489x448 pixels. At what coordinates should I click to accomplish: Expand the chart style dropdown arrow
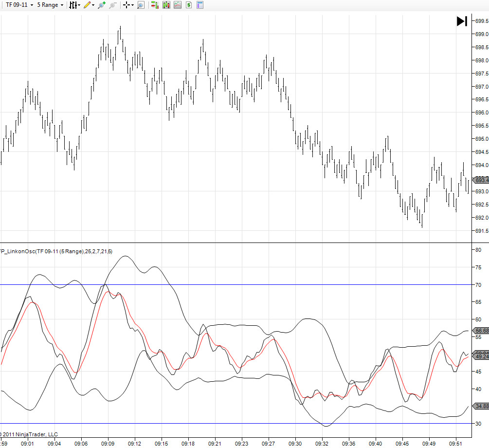79,5
